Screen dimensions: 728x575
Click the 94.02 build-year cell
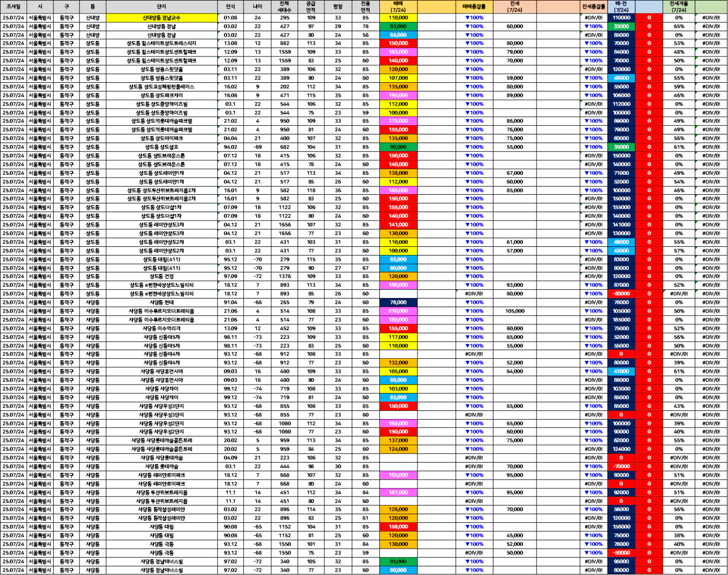230,147
